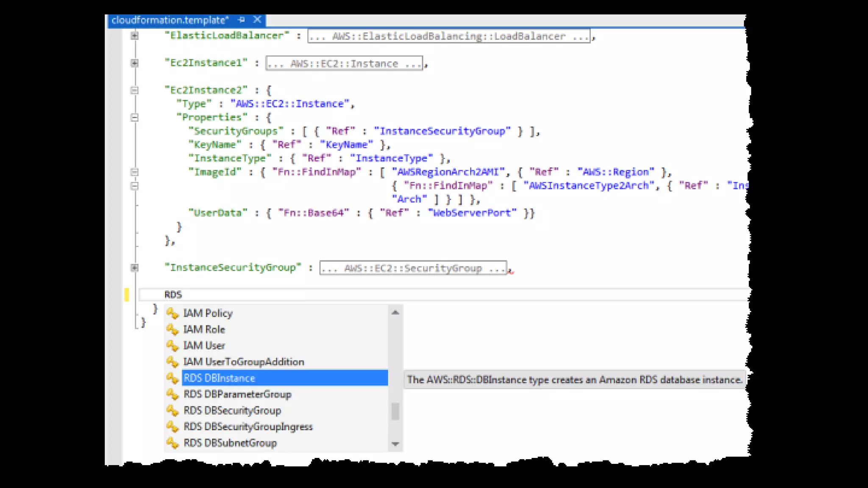
Task: Click the key icon next to RDS DBParameterGroup
Action: (172, 394)
